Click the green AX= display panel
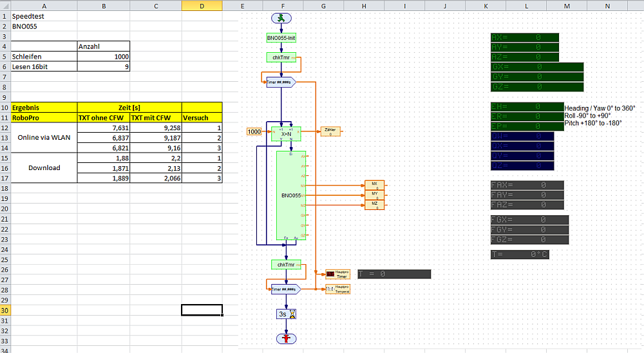This screenshot has width=644, height=353. 524,38
